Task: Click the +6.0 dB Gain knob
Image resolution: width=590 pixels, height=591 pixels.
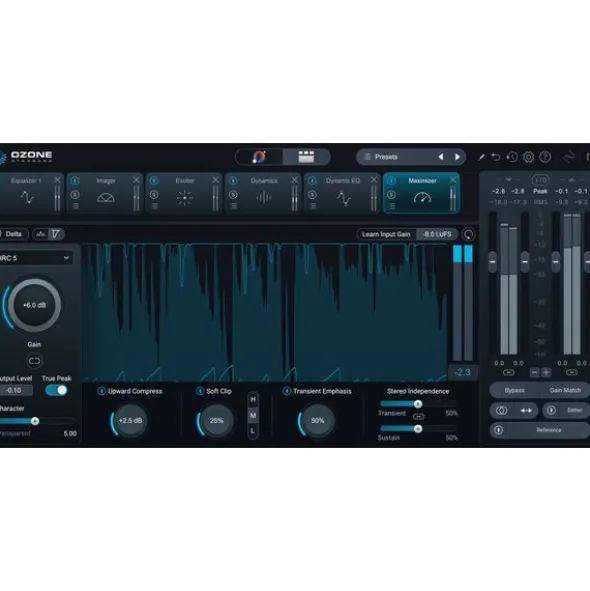Action: pyautogui.click(x=34, y=305)
